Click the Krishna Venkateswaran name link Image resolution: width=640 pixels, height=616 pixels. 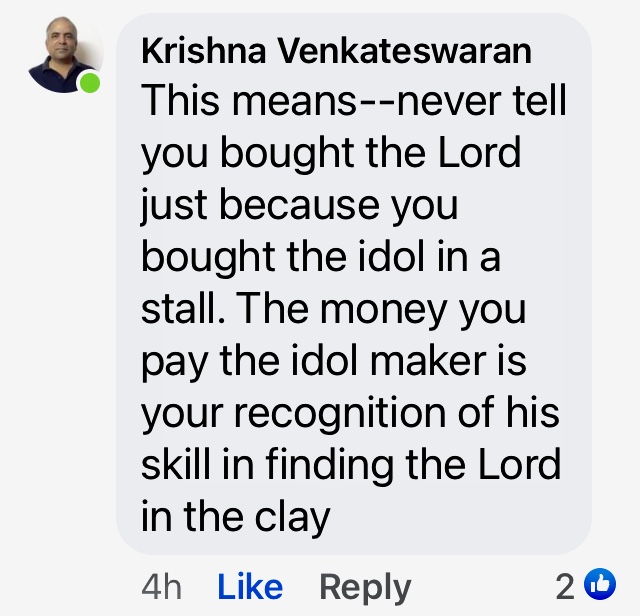tap(336, 51)
